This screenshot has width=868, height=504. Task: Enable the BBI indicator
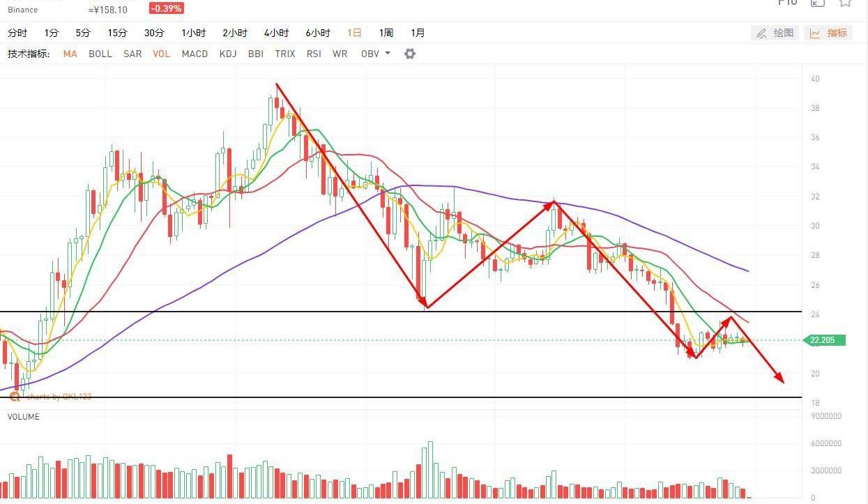(x=256, y=54)
